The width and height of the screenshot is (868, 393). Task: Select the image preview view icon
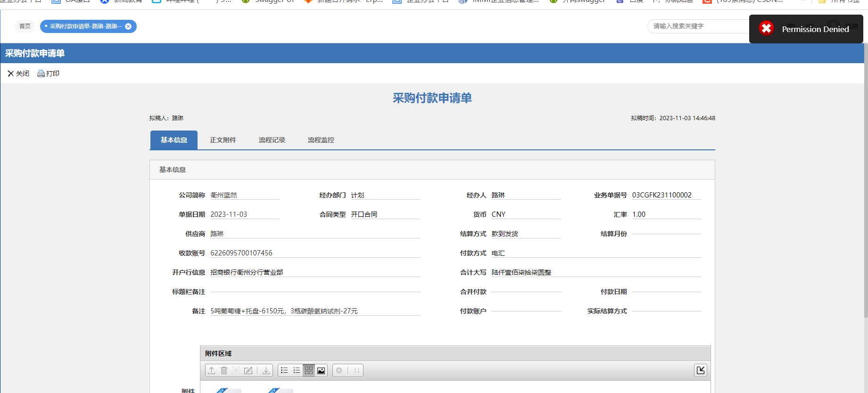[x=321, y=370]
